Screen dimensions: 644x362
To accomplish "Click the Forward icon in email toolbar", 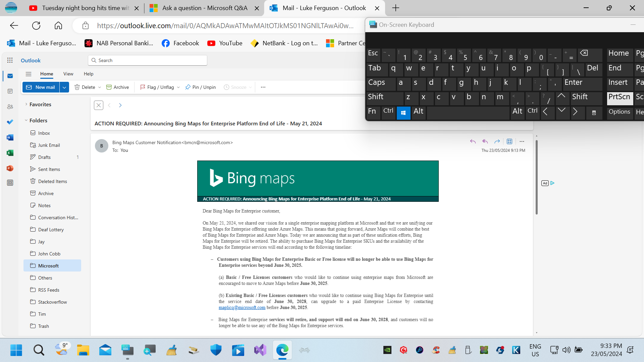I will pos(497,141).
